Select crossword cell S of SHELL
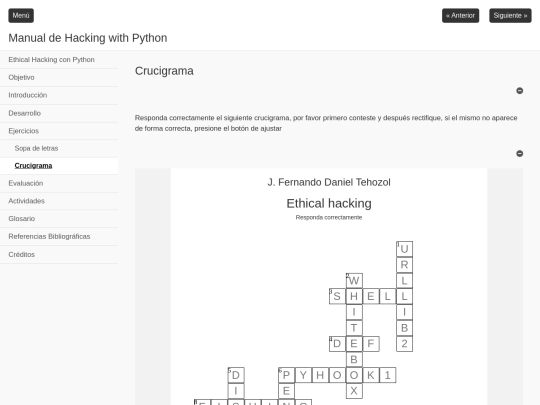Image resolution: width=540 pixels, height=405 pixels. pyautogui.click(x=337, y=296)
